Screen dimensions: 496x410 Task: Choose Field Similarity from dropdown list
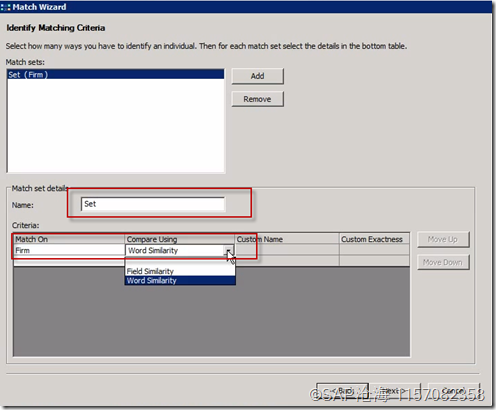tap(180, 271)
